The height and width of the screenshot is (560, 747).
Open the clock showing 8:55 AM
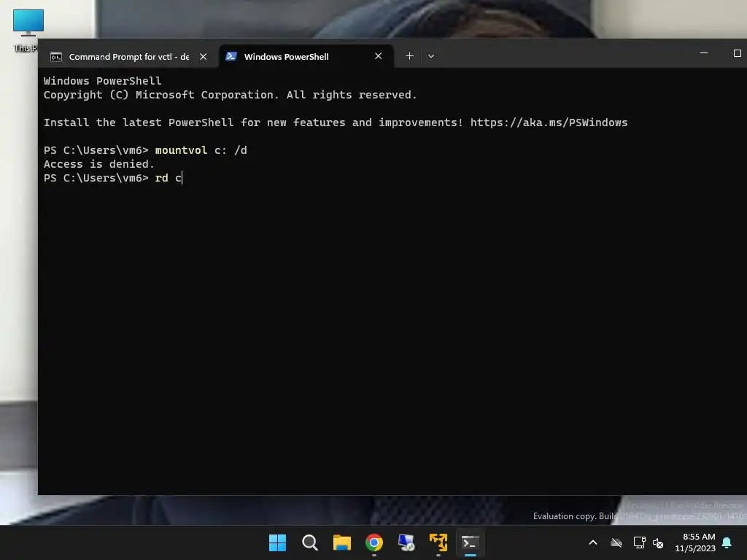pyautogui.click(x=695, y=542)
